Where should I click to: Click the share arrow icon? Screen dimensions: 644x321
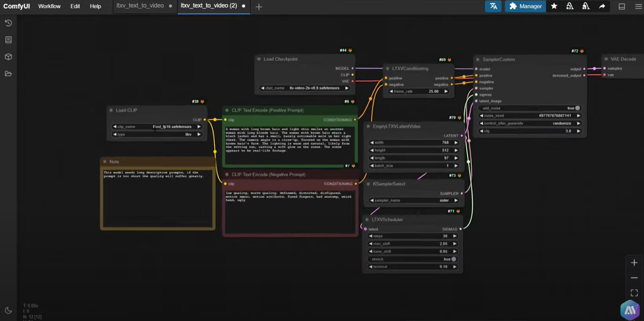coord(602,6)
